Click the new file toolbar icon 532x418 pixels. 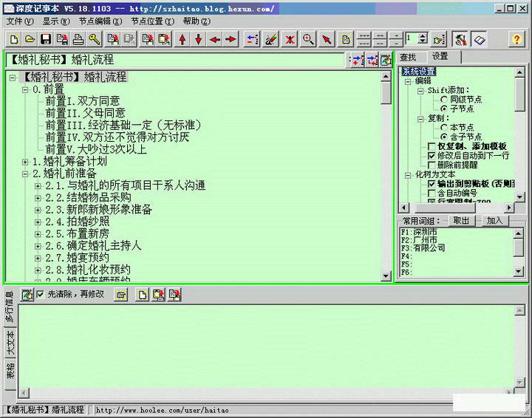click(13, 40)
